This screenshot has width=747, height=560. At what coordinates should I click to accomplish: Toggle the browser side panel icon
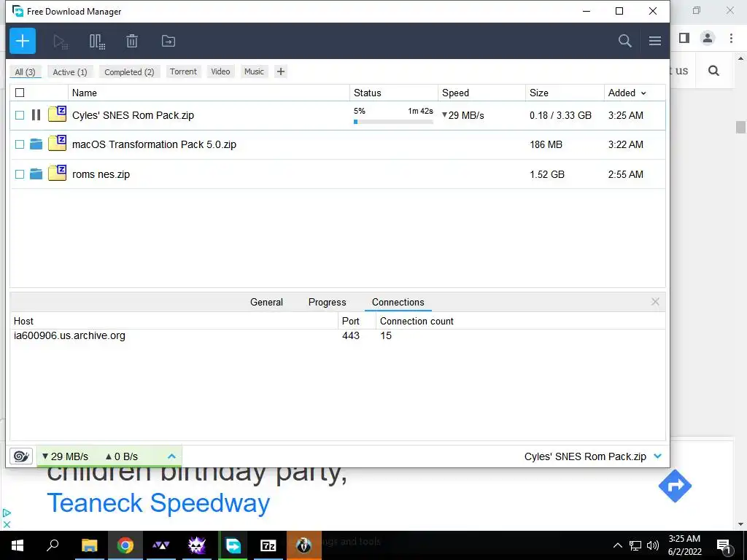coord(684,38)
